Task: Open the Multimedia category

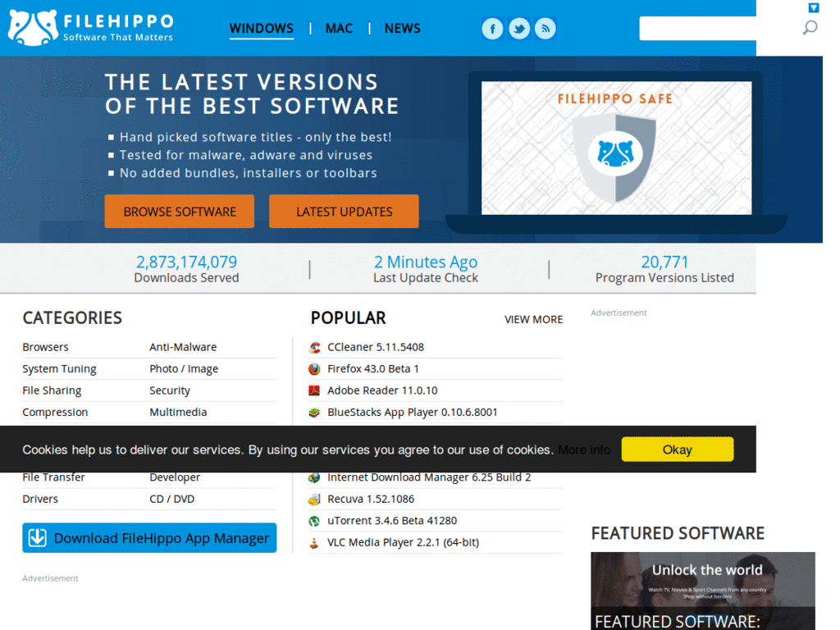Action: tap(178, 413)
